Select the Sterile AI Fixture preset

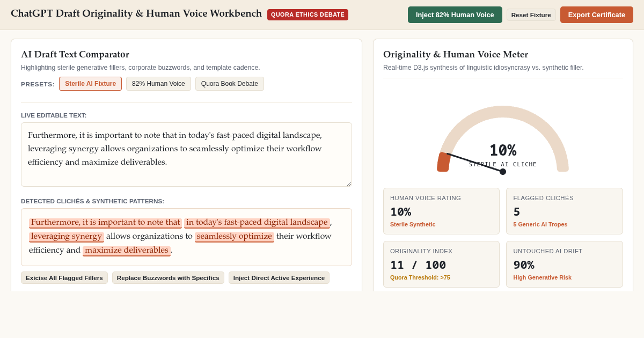click(x=90, y=84)
